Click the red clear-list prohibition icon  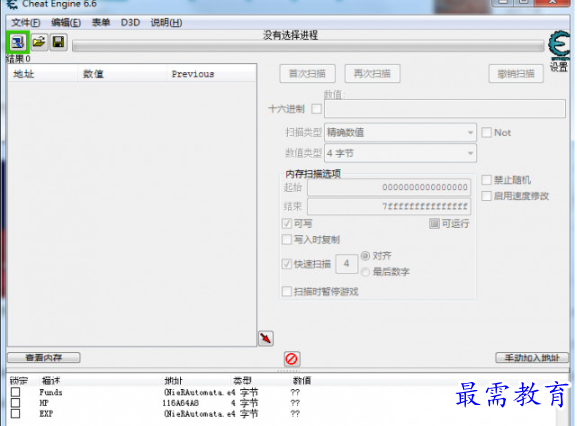(292, 359)
